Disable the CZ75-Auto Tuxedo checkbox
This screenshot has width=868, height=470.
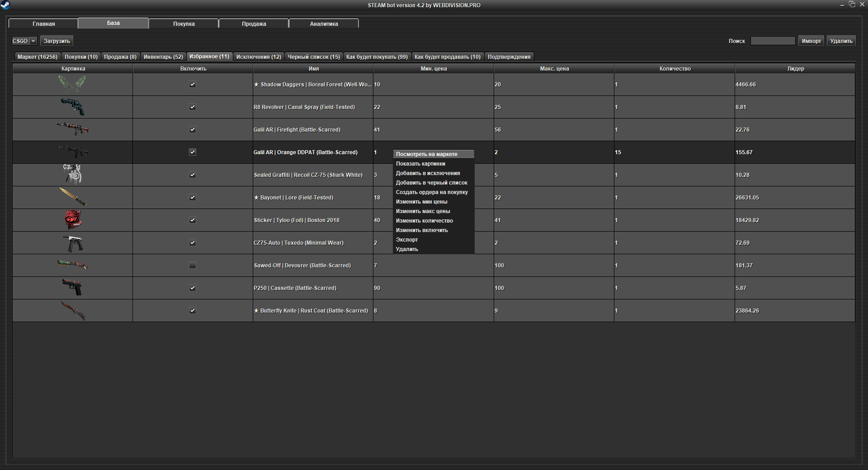[x=193, y=243]
